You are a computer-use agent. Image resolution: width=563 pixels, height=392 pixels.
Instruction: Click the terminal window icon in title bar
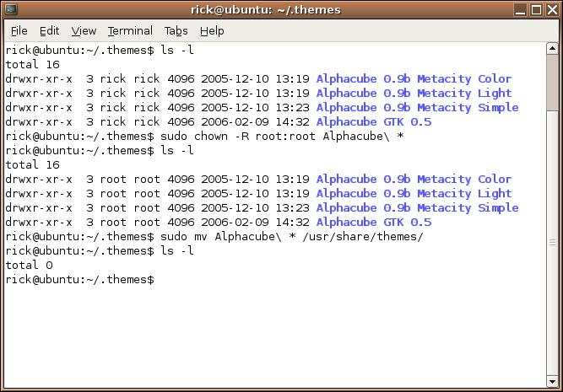click(11, 9)
